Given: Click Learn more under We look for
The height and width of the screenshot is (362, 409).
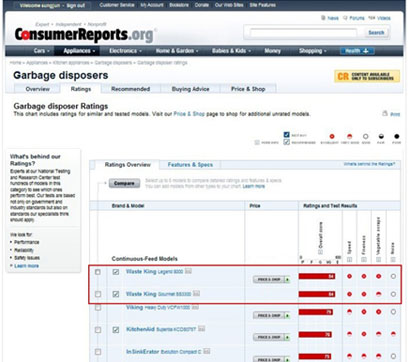Looking at the screenshot, I should click(x=26, y=266).
